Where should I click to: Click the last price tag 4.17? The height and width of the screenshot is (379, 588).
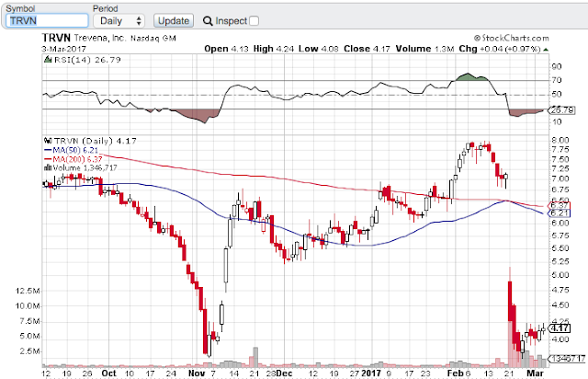(560, 328)
